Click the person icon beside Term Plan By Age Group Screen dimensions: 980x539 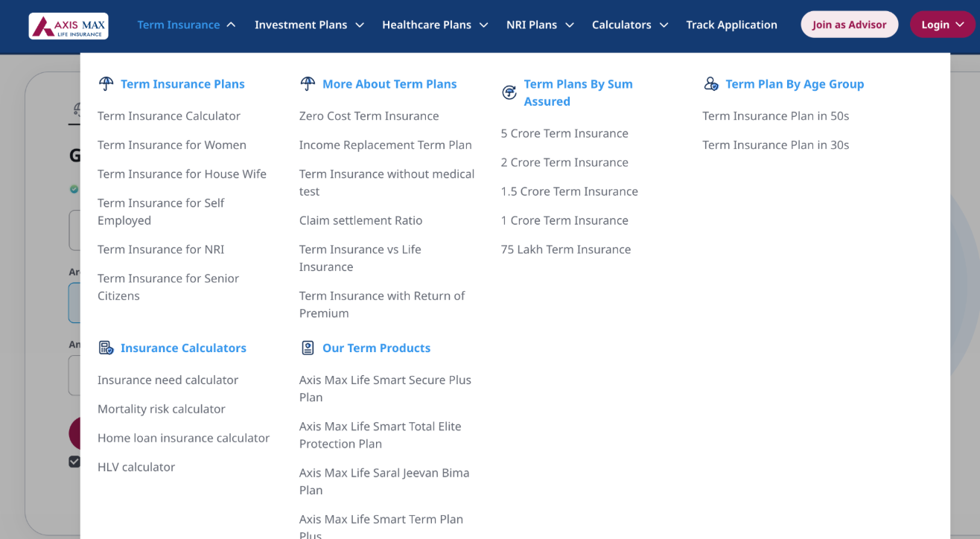pos(710,83)
